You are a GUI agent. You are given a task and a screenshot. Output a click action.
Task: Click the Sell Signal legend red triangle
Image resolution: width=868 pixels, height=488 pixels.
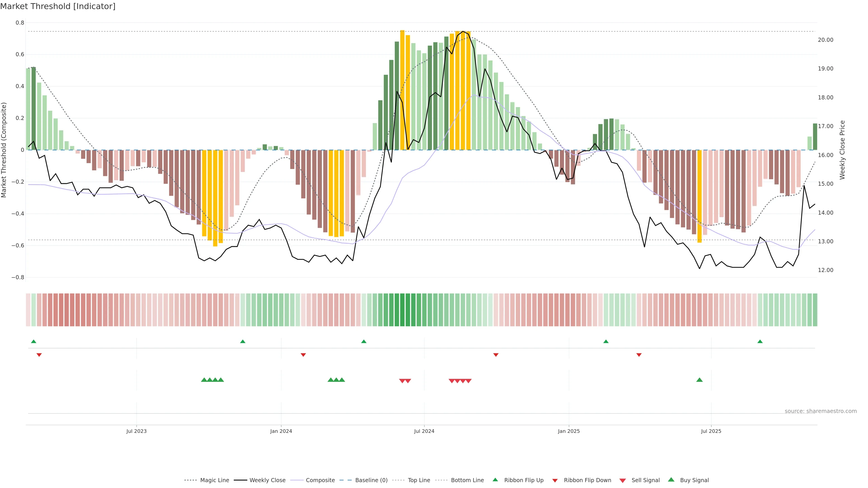coord(623,481)
